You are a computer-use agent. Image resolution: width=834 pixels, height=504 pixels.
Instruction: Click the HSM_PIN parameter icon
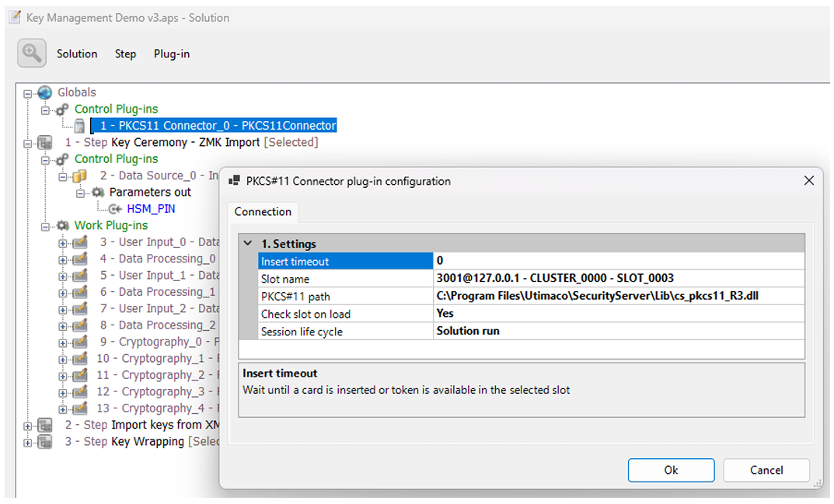115,209
